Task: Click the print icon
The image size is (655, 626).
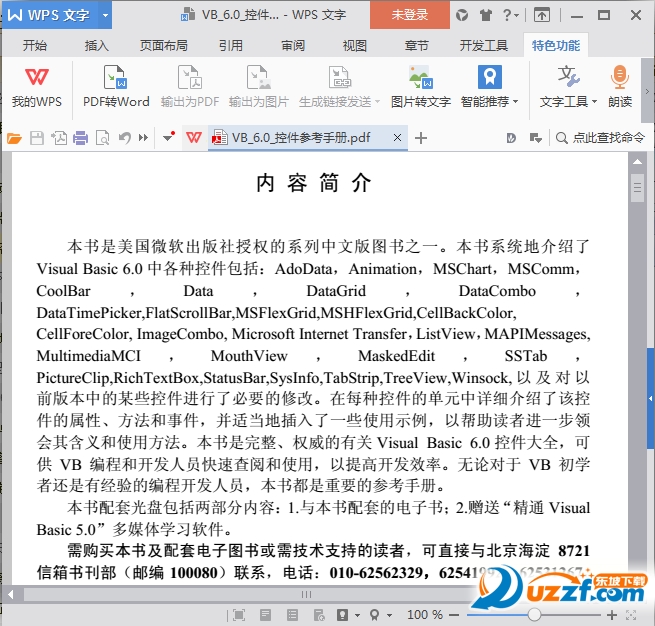Action: pos(81,138)
